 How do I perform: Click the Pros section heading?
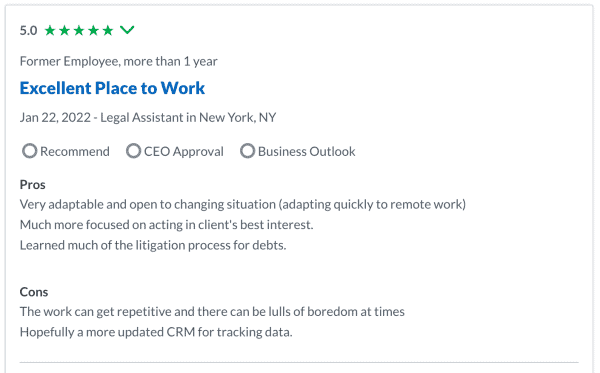[33, 185]
